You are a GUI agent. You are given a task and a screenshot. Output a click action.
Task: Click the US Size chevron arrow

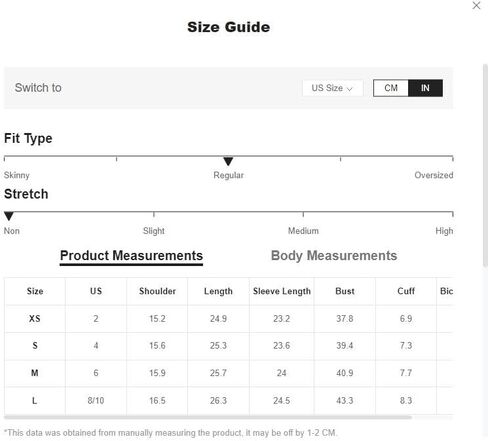[349, 89]
